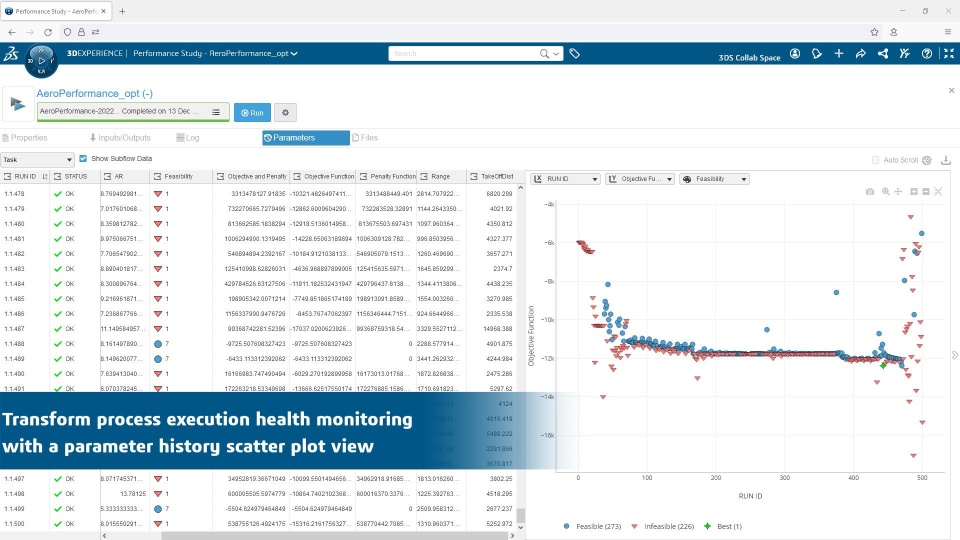Click the share arrow icon

coord(861,54)
